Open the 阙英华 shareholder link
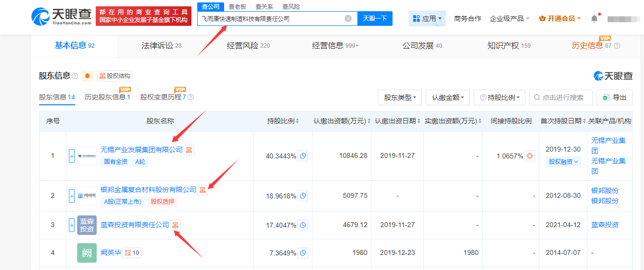 coord(110,253)
